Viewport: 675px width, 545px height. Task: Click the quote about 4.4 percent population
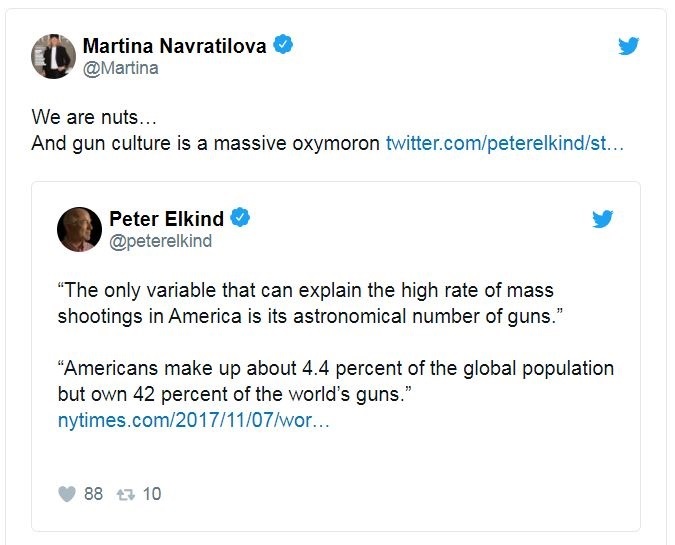click(335, 381)
